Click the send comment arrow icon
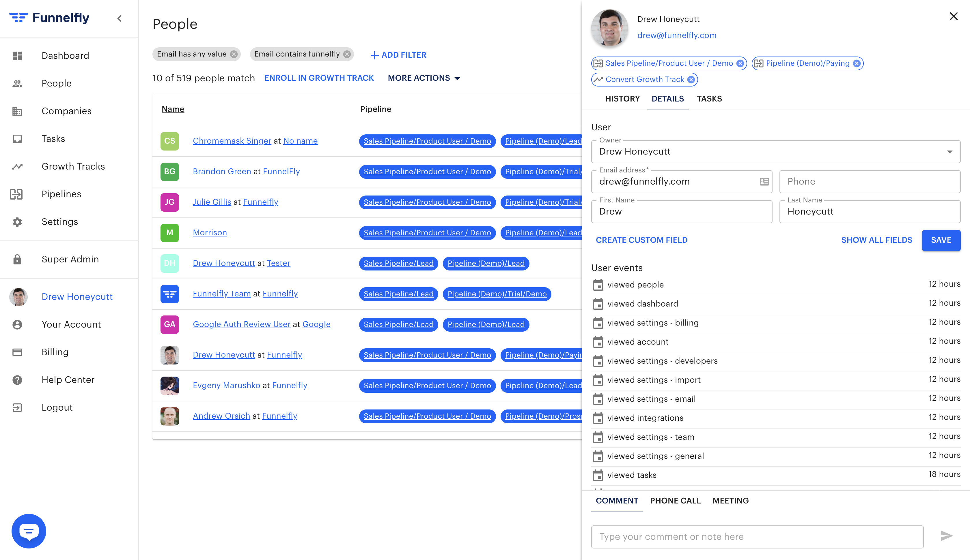 tap(947, 536)
